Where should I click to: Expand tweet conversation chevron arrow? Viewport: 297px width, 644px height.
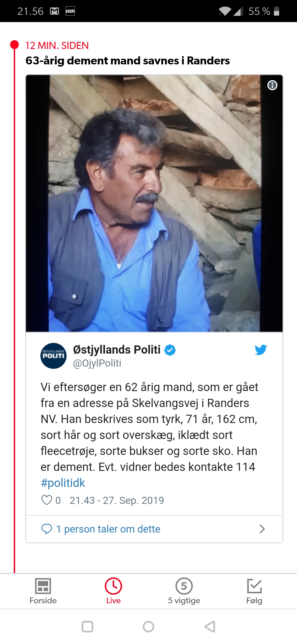[x=262, y=529]
